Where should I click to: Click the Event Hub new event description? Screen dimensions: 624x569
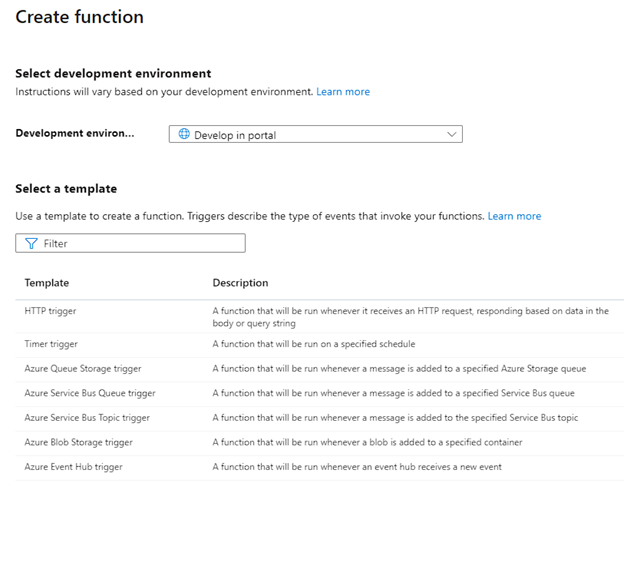point(357,467)
